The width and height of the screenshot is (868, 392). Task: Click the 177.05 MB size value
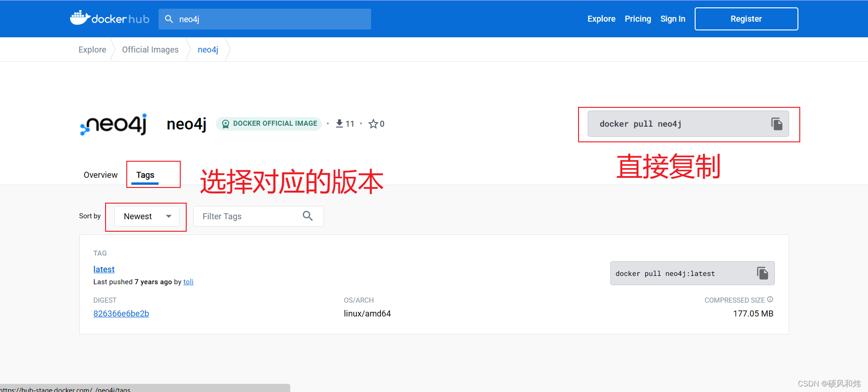tap(753, 314)
